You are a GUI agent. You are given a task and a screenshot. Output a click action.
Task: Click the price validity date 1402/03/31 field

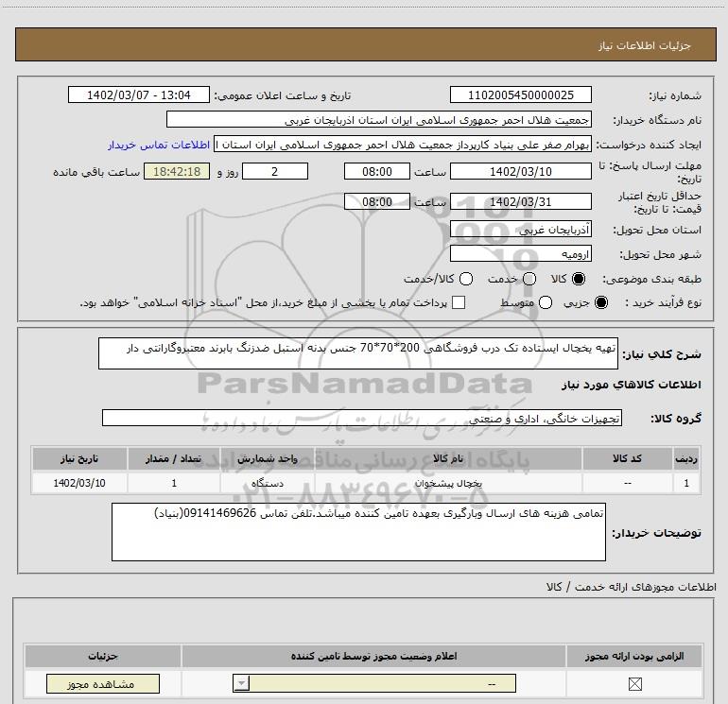520,202
